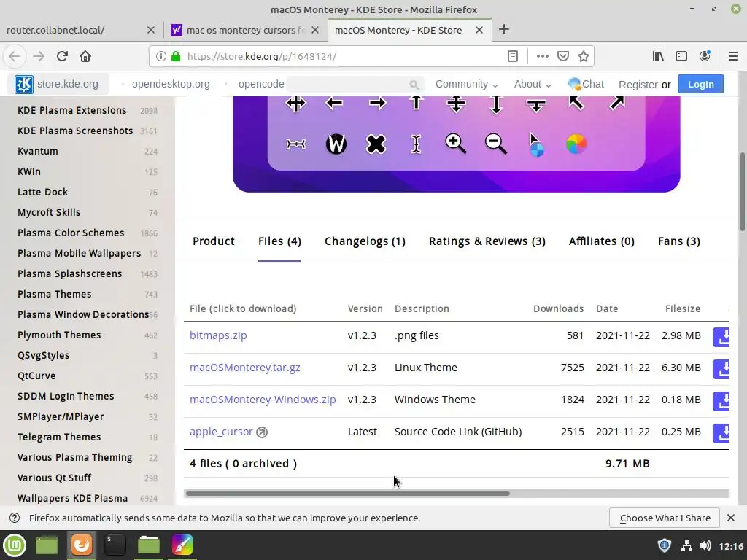
Task: Click Firefox icon in the taskbar
Action: (x=82, y=545)
